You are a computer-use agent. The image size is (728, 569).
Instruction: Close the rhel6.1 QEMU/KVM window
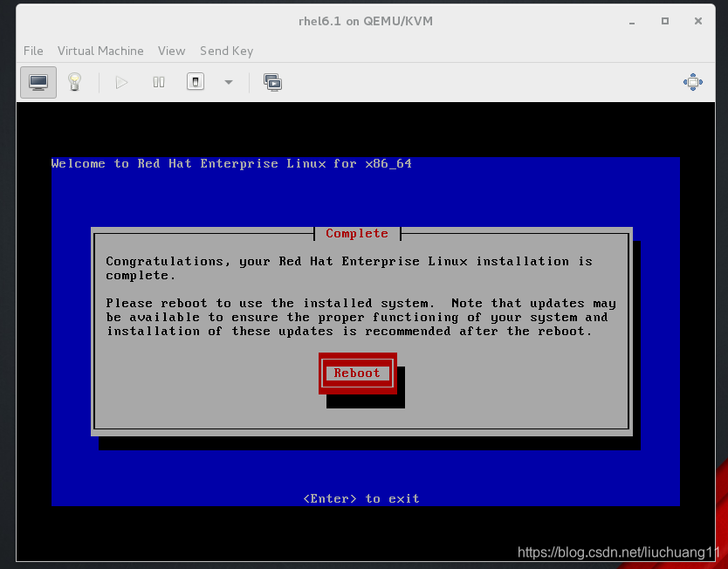[x=697, y=21]
